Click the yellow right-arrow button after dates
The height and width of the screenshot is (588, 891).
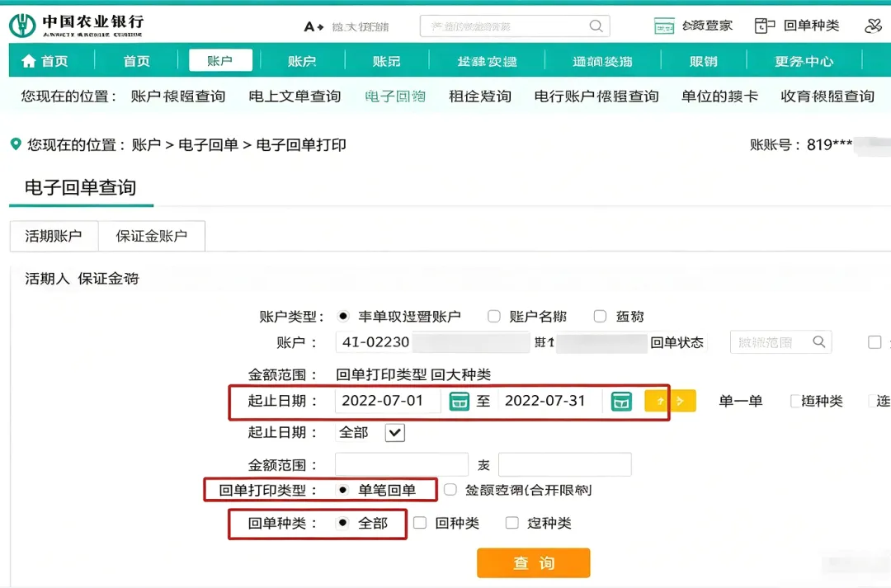[x=682, y=401]
